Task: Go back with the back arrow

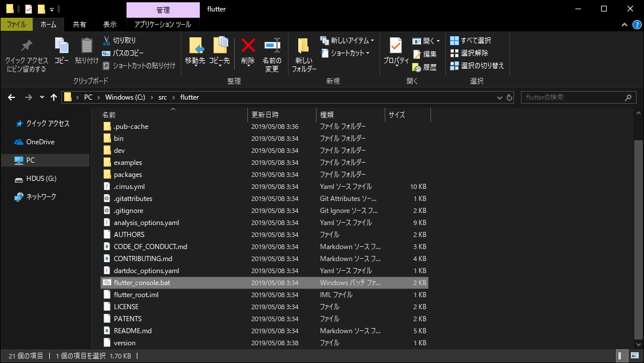Action: (11, 97)
